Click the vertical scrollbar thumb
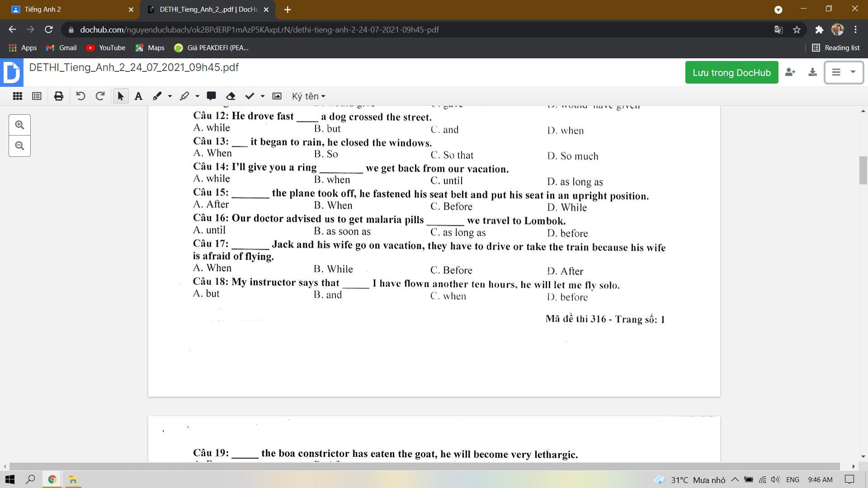 pos(863,170)
